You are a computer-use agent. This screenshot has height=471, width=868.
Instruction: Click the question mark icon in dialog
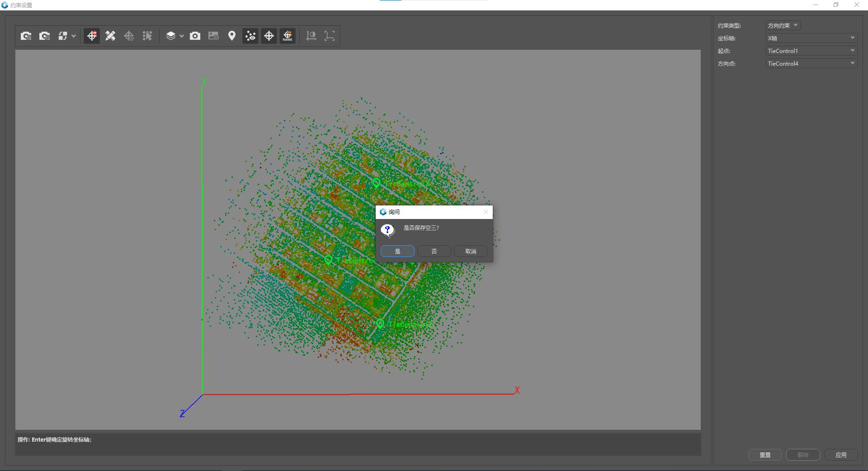(387, 230)
